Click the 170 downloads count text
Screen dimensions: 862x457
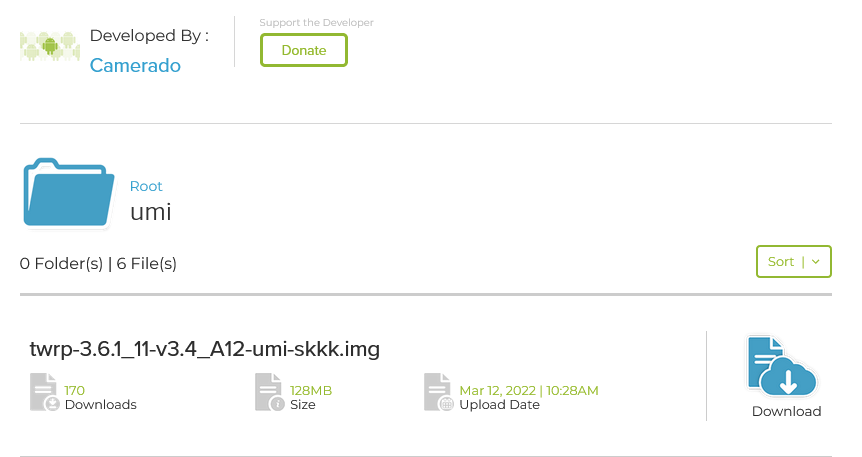[74, 390]
